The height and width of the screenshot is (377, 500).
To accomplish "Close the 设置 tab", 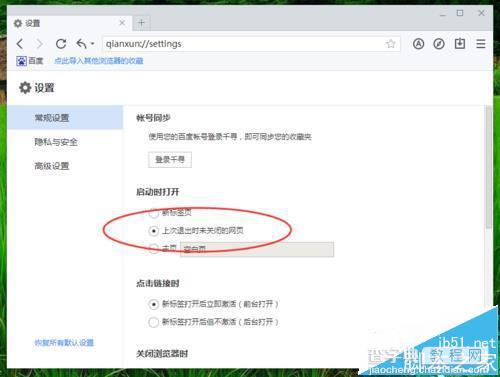I will (x=122, y=23).
